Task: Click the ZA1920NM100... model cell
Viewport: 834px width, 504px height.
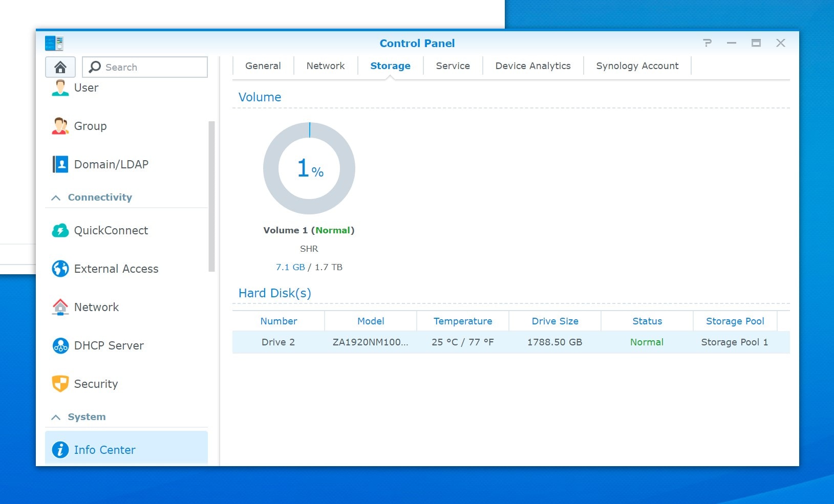Action: (371, 342)
